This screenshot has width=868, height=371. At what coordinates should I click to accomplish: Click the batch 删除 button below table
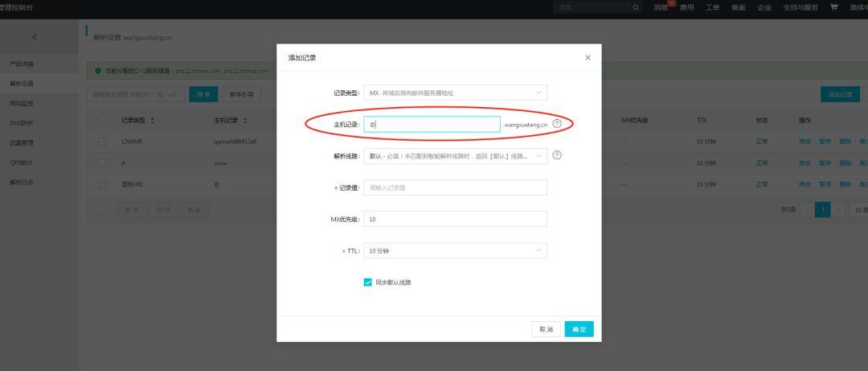click(194, 209)
